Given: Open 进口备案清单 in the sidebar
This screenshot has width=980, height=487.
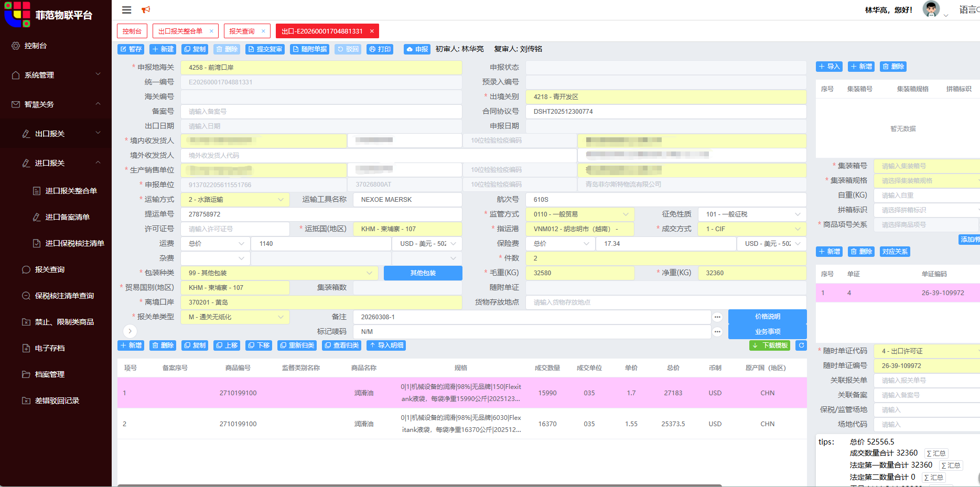Looking at the screenshot, I should (67, 217).
